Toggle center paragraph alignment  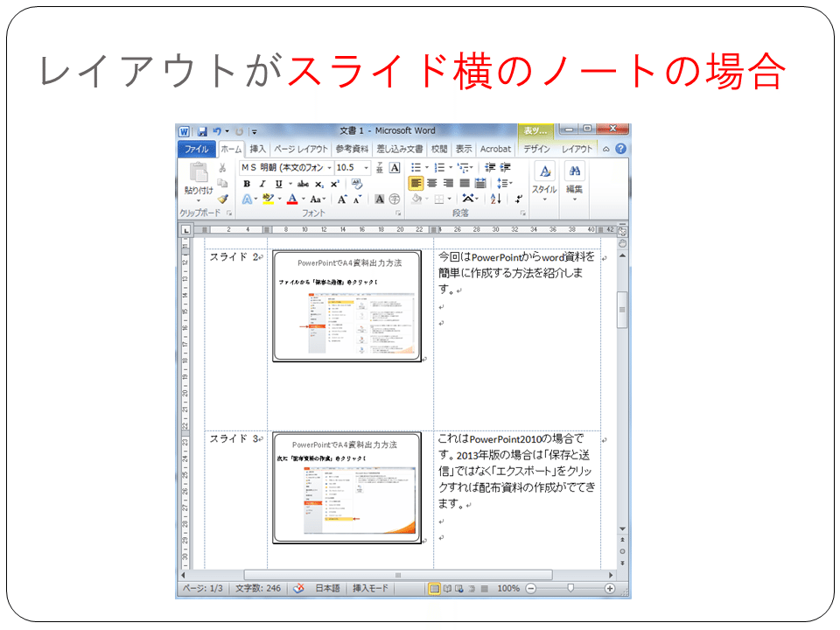click(x=432, y=183)
